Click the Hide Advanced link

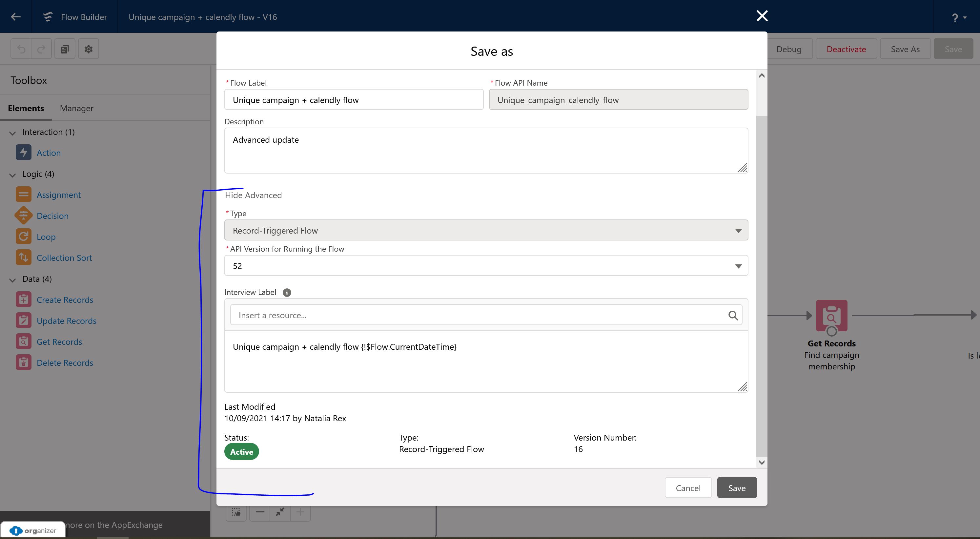pos(253,195)
